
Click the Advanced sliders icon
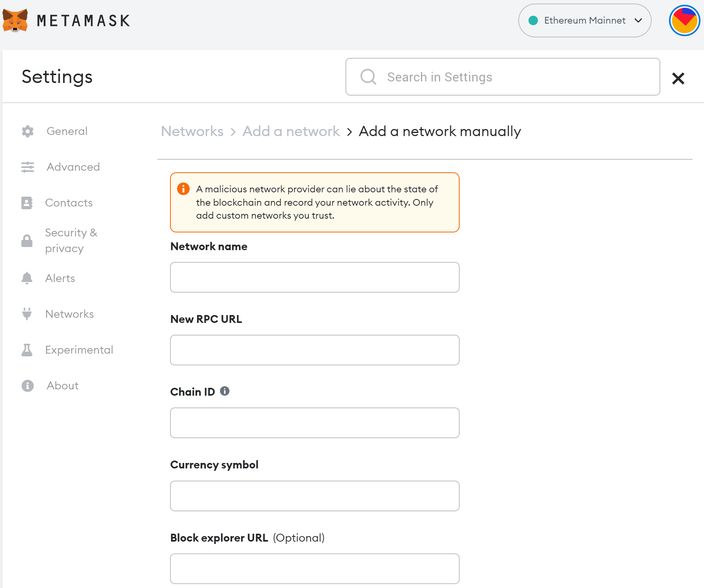pyautogui.click(x=28, y=167)
